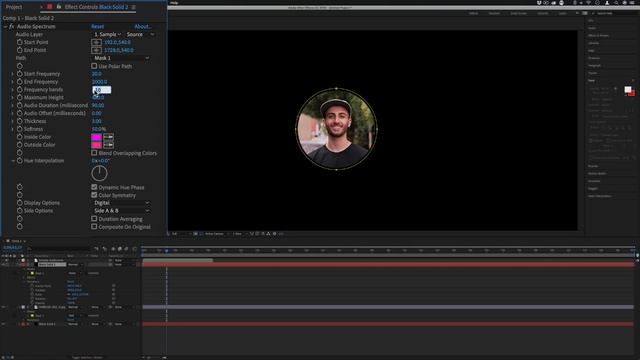Screen dimensions: 640x360
Task: Toggle stopwatch for Softness
Action: (20, 129)
